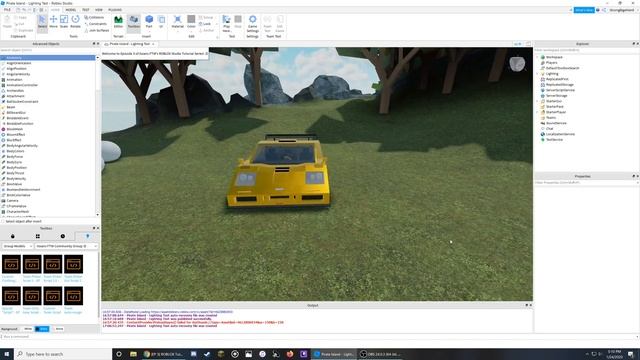640x360 pixels.
Task: Click the Color swatch in ribbon
Action: [x=191, y=19]
